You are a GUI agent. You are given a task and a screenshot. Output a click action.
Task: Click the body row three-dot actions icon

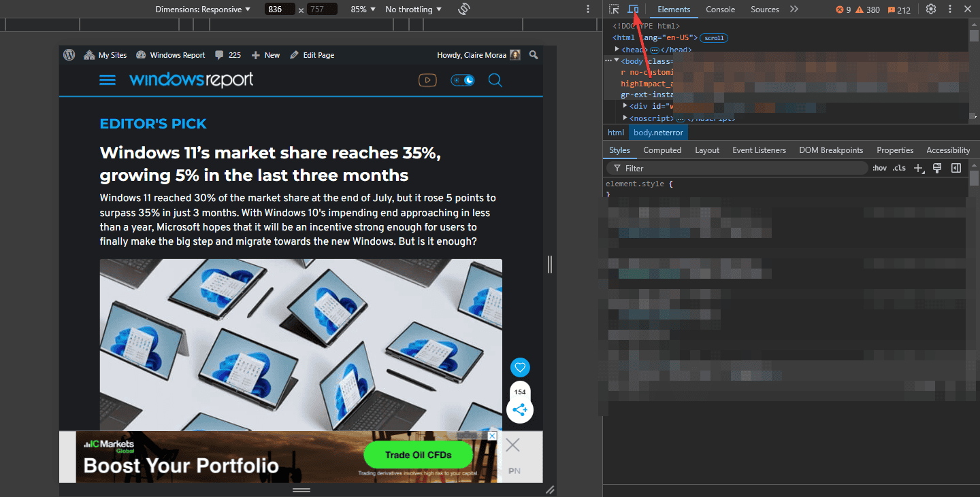(608, 61)
